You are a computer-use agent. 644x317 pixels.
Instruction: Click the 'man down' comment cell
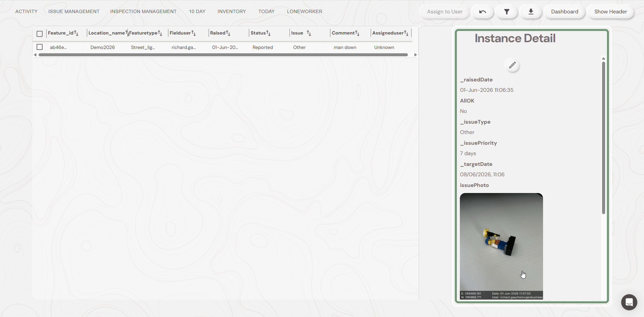pyautogui.click(x=345, y=47)
